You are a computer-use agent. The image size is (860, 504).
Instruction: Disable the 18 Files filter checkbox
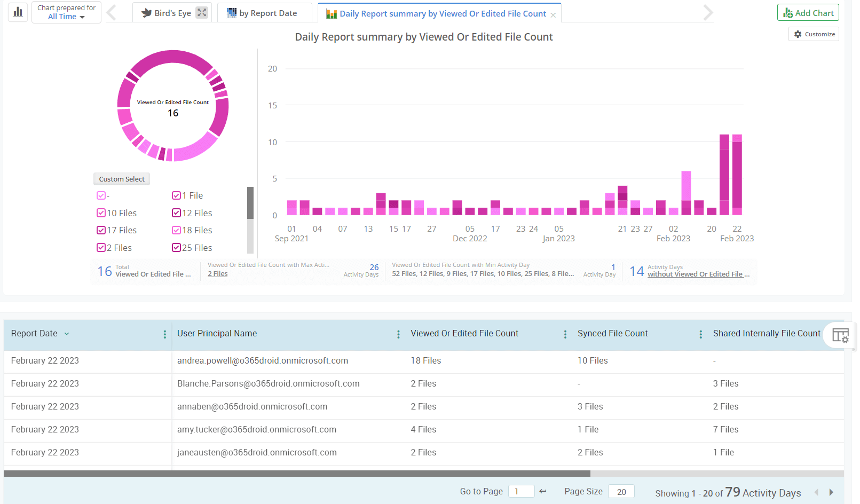pos(176,230)
